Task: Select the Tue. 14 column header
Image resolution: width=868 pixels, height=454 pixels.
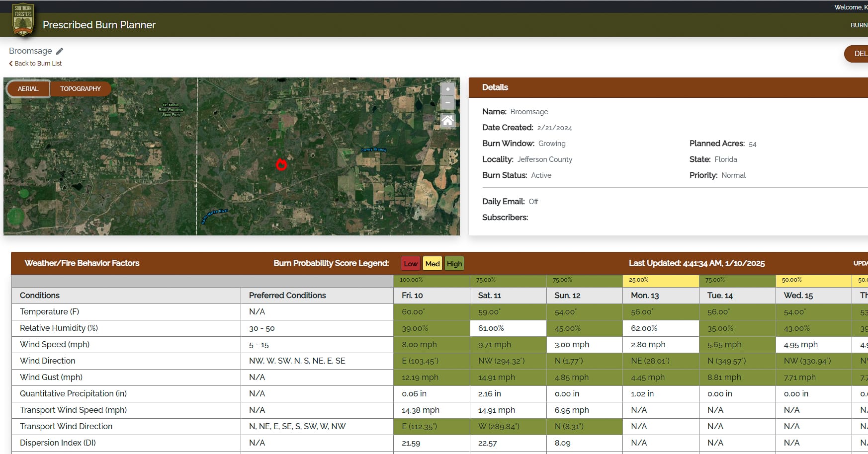Action: 737,296
